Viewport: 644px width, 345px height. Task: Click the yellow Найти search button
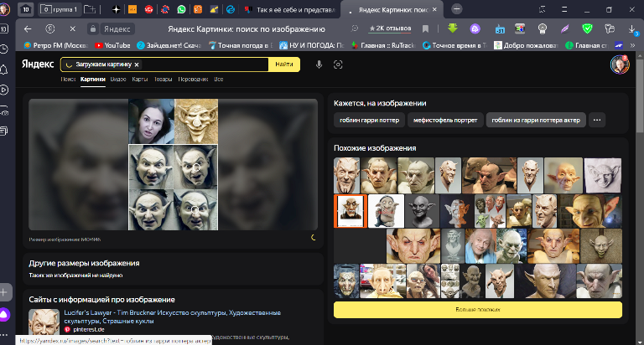(284, 64)
